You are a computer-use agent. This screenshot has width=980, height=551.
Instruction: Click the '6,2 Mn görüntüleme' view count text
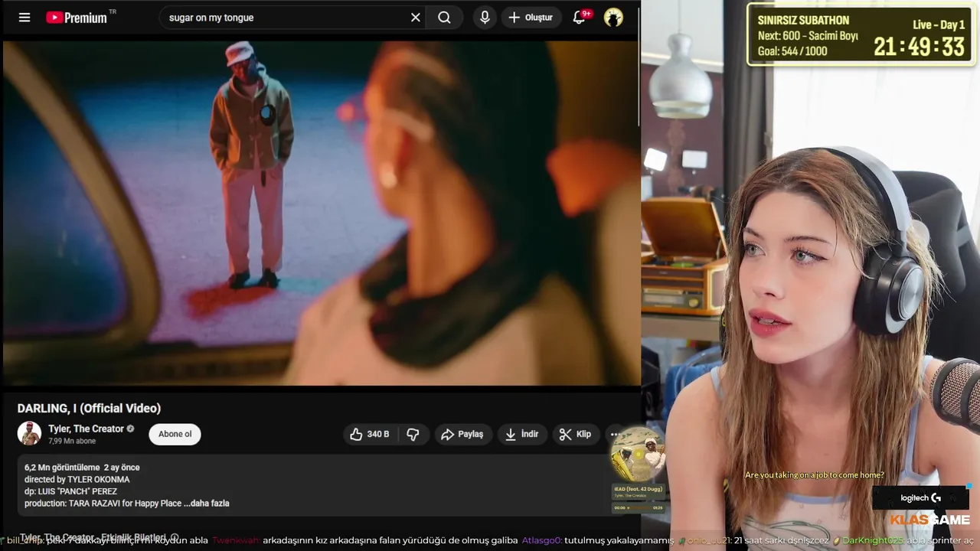tap(62, 468)
